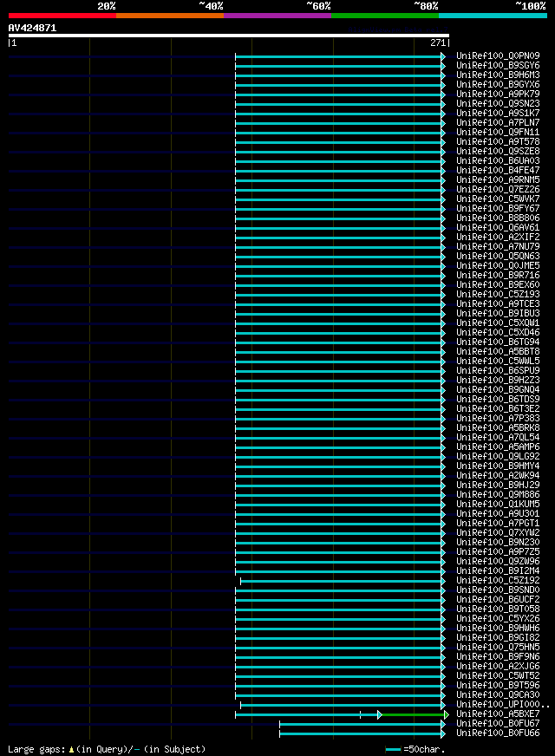The image size is (555, 756).
Task: Pick the UniRef100_A2XIF2 subject name
Action: click(x=498, y=238)
